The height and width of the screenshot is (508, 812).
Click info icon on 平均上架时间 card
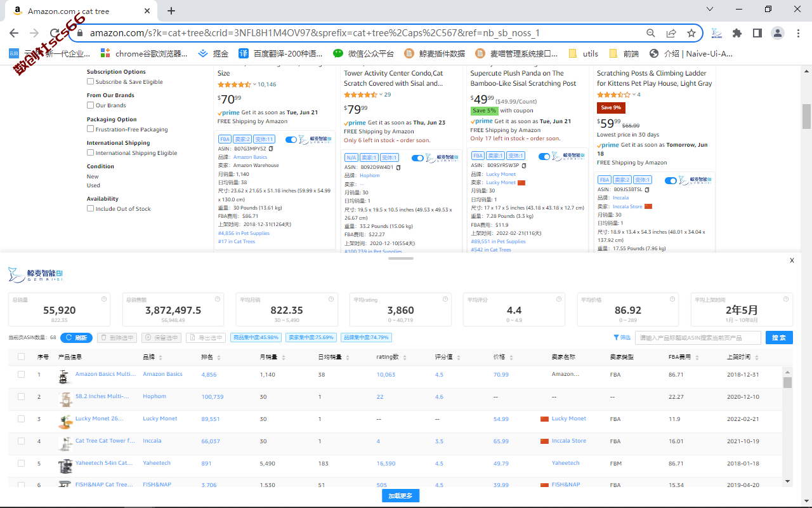[x=786, y=298]
